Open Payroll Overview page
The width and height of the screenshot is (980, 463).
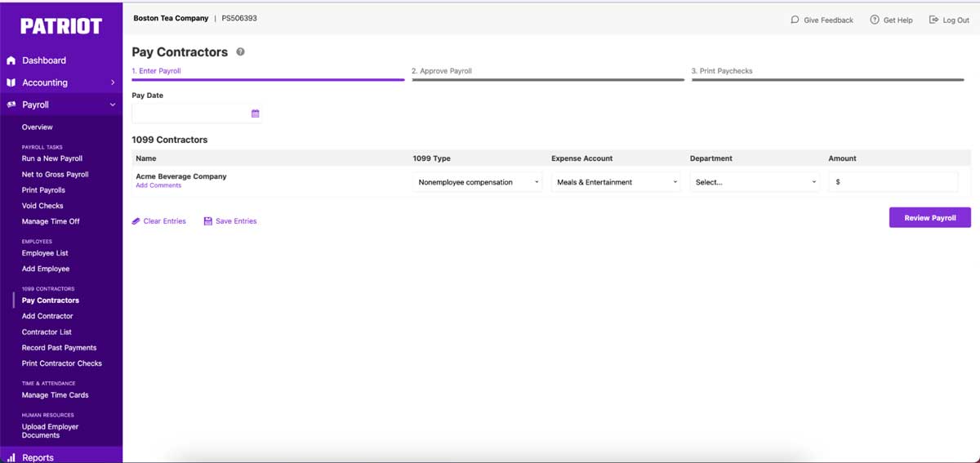point(38,127)
